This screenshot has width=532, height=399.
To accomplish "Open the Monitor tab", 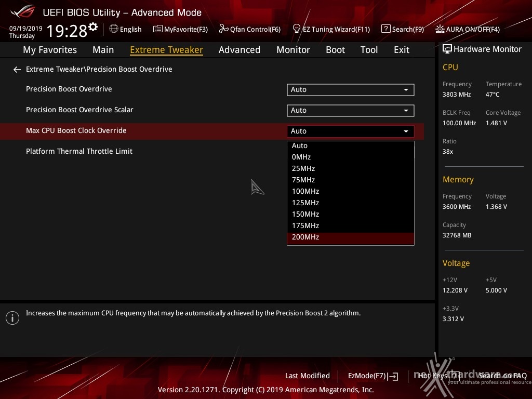I will [x=293, y=50].
